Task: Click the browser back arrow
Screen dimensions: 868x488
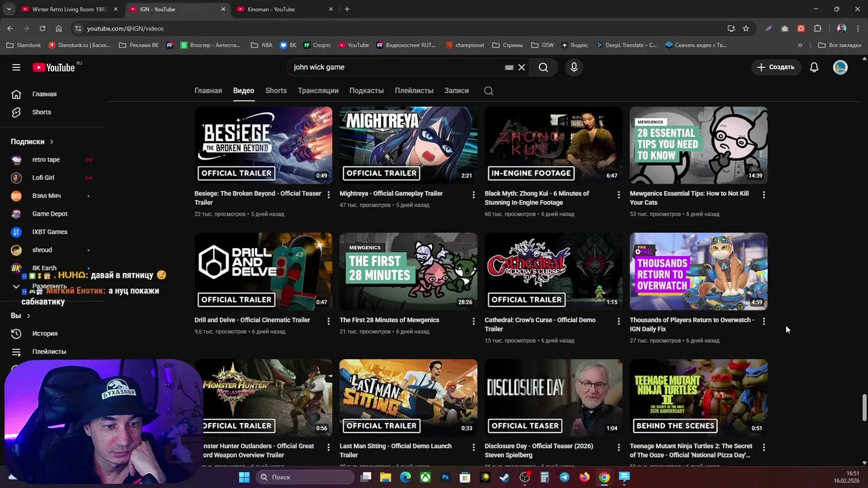Action: (9, 28)
